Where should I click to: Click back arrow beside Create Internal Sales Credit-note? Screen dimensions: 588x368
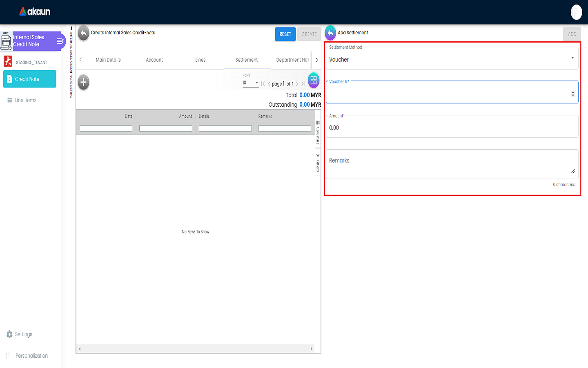pyautogui.click(x=83, y=33)
